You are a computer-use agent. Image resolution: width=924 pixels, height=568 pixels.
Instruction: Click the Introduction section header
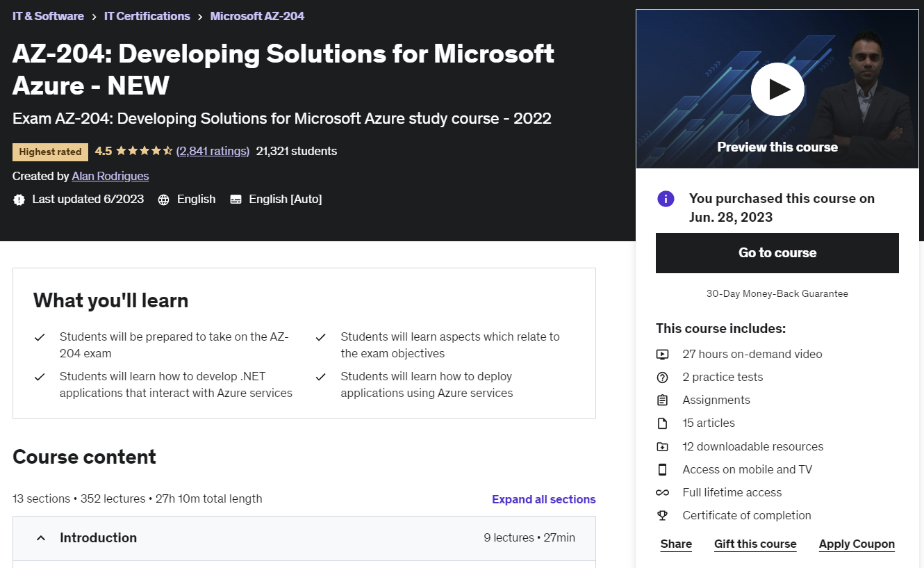coord(304,538)
